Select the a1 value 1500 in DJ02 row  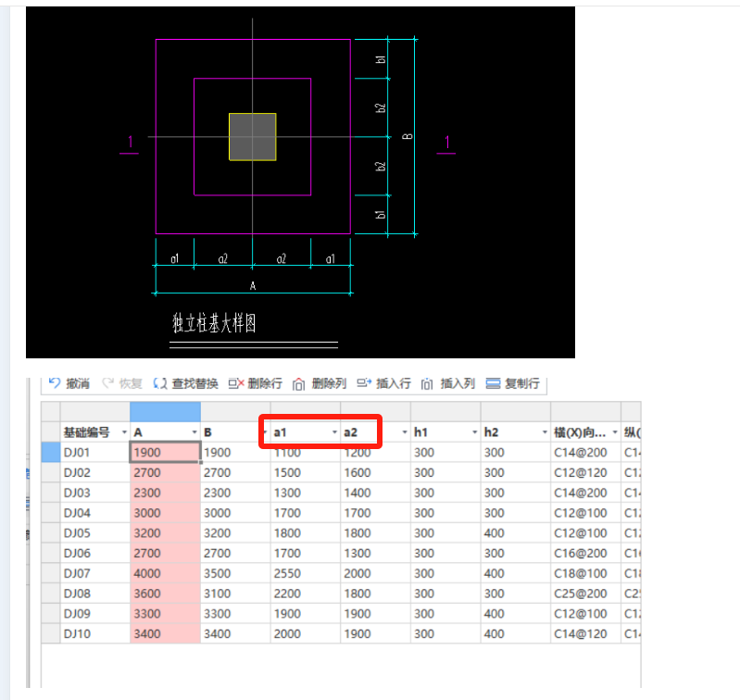pos(306,472)
